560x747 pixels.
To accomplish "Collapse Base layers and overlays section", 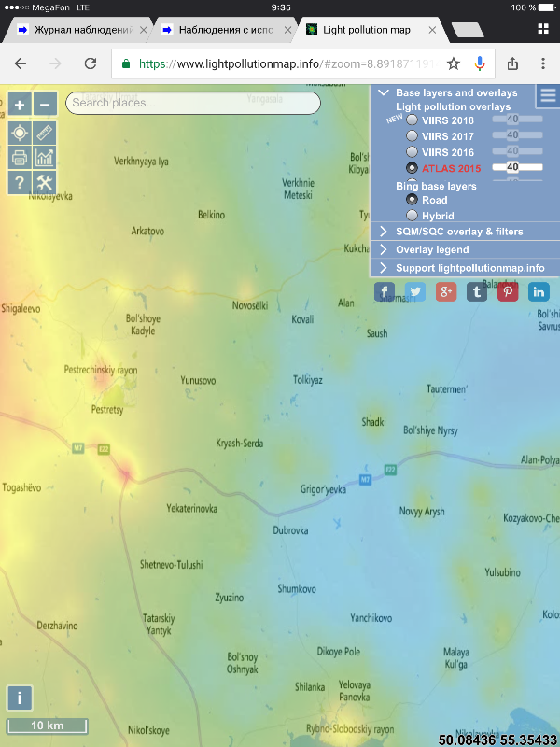I will tap(384, 92).
